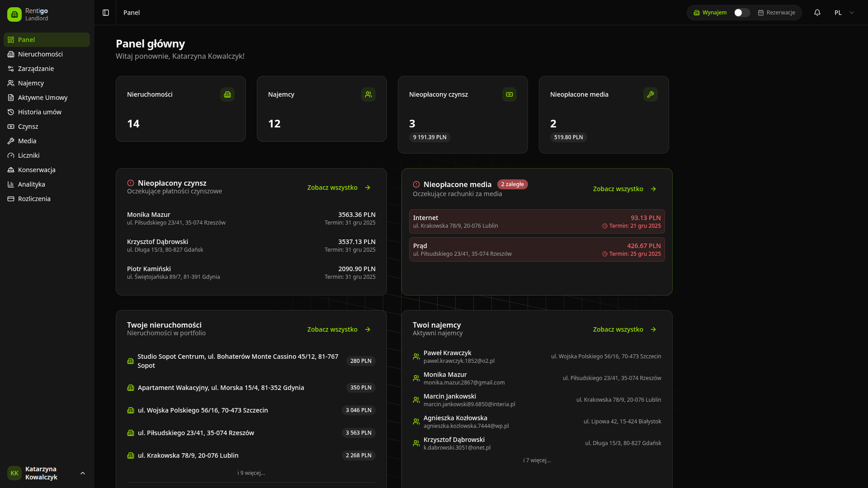The width and height of the screenshot is (868, 488).
Task: Click wrench icon in Nieopłacone media card
Action: click(650, 94)
